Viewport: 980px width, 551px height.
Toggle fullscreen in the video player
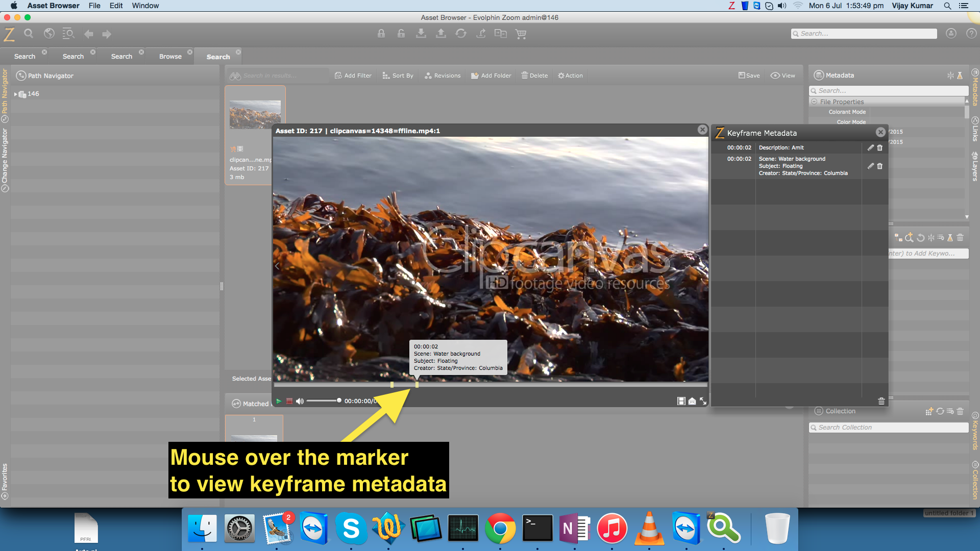[x=703, y=402]
